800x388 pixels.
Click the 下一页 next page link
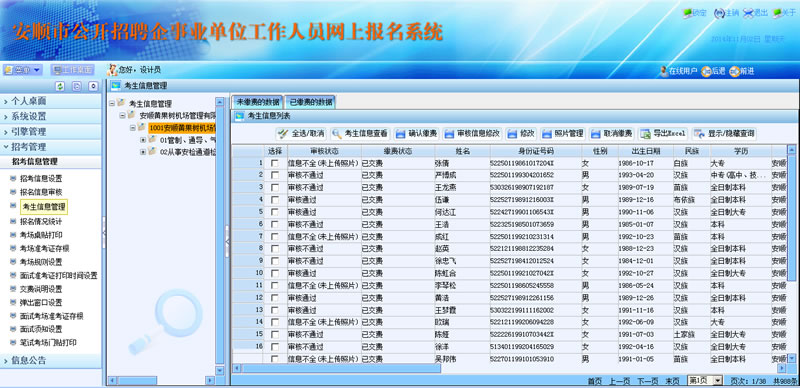coord(647,381)
